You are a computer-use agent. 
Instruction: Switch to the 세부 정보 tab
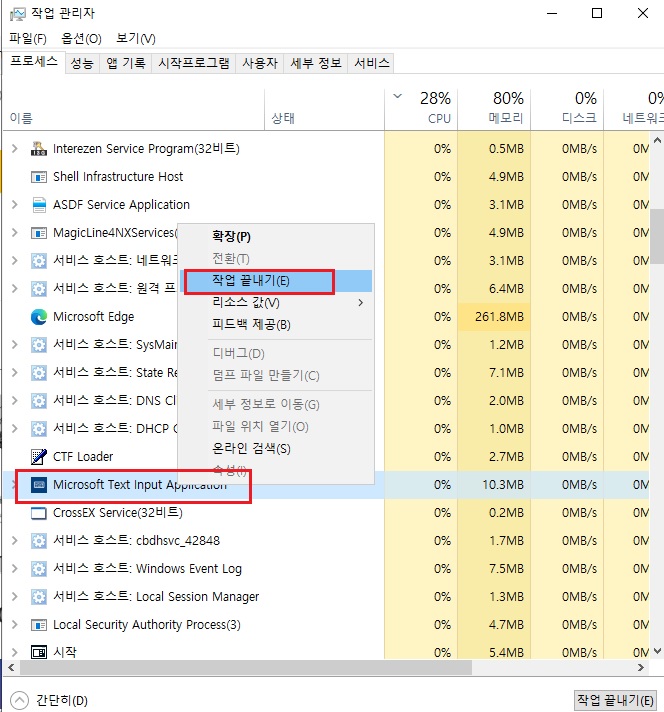(316, 63)
